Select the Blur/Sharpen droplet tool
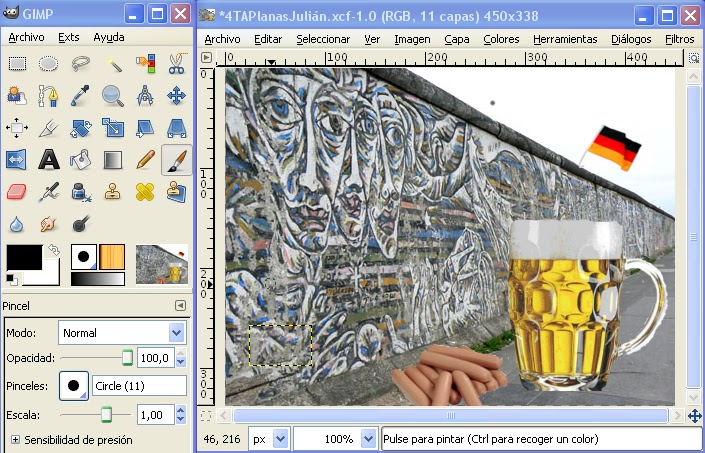 [x=17, y=224]
